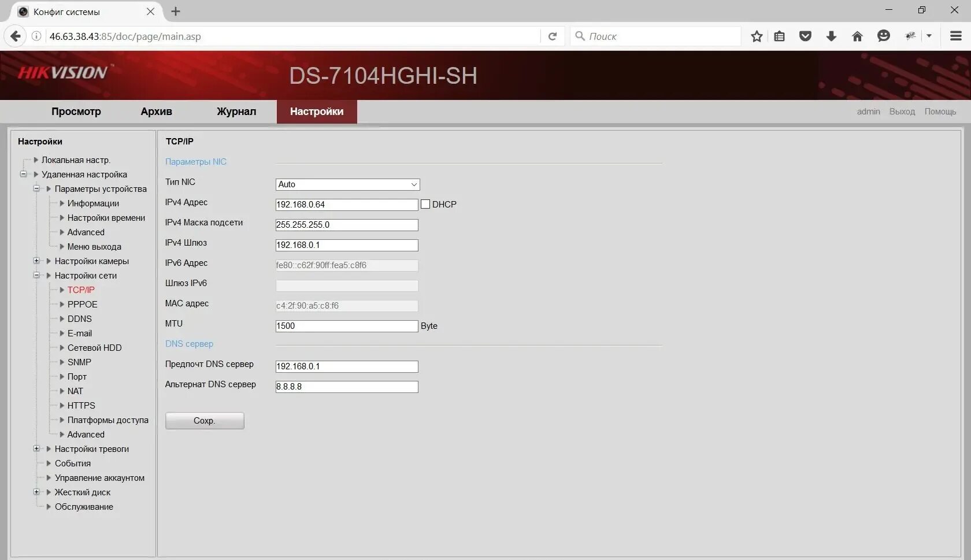
Task: Open NAT settings in the tree
Action: pos(75,391)
